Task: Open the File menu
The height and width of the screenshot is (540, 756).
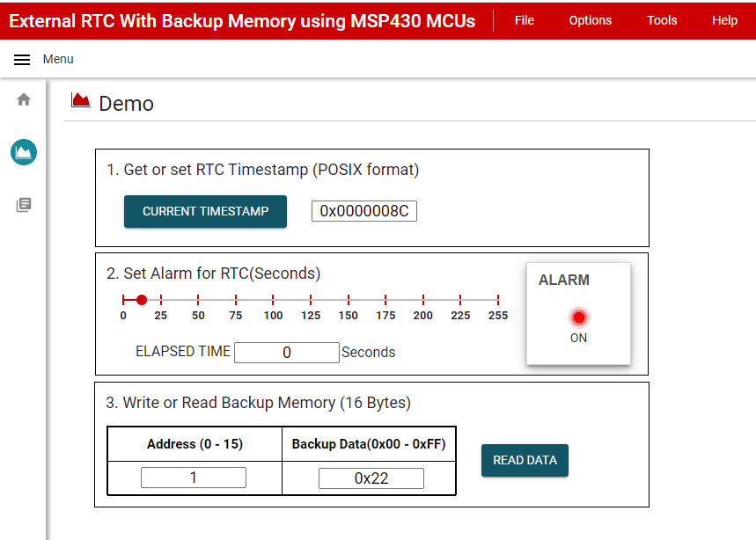Action: (525, 20)
